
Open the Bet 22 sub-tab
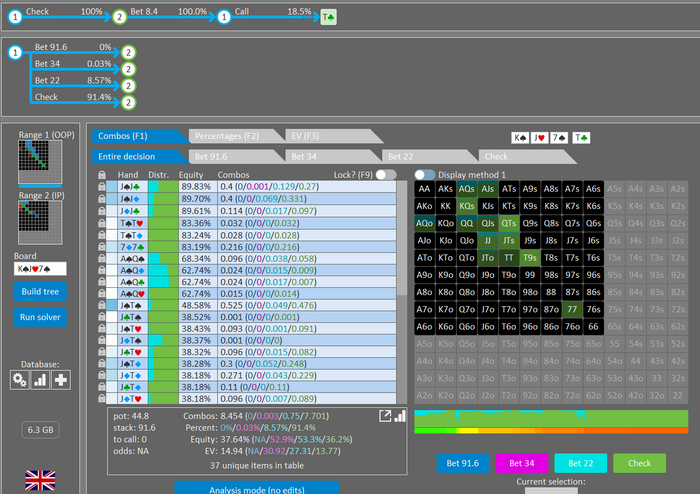pos(429,157)
